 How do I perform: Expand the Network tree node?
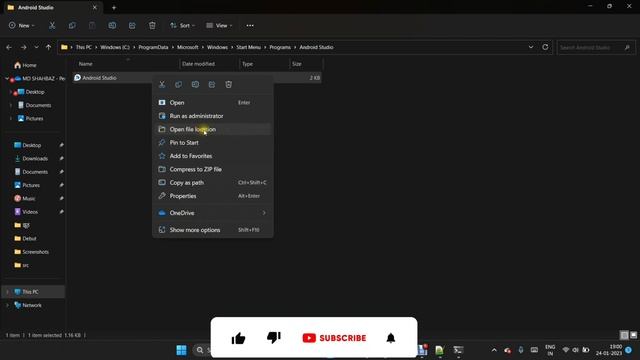7,305
